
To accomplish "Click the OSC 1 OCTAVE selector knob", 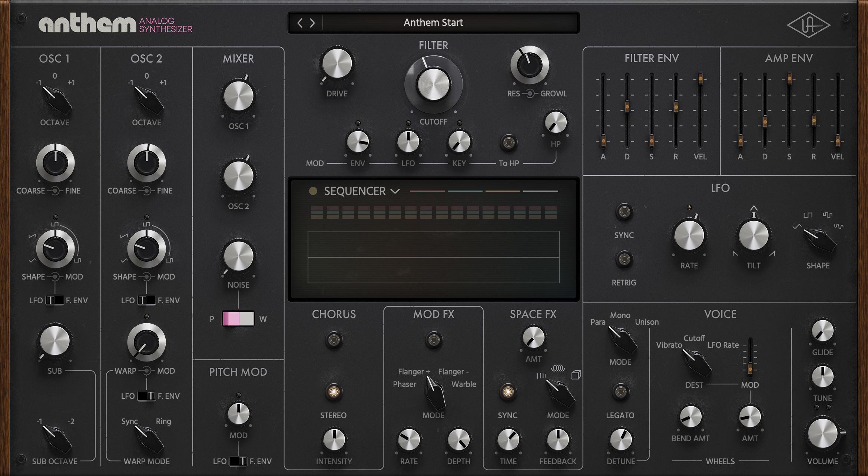I will [56, 99].
